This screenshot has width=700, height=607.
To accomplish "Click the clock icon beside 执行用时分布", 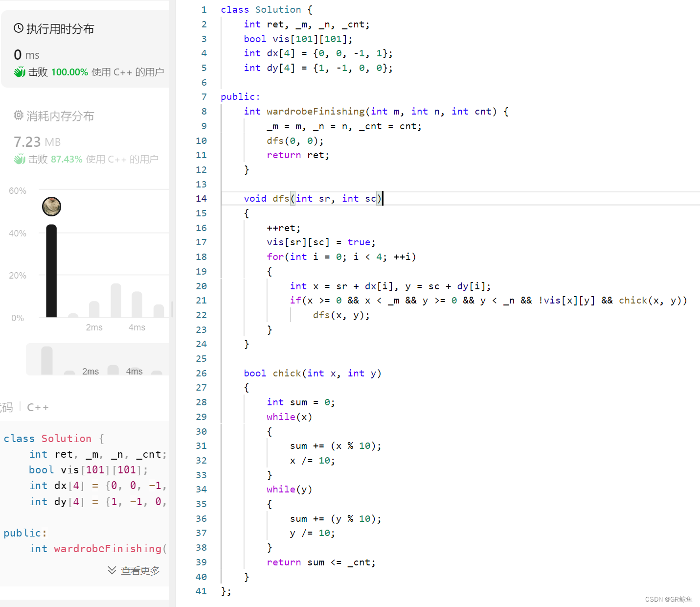I will 19,28.
